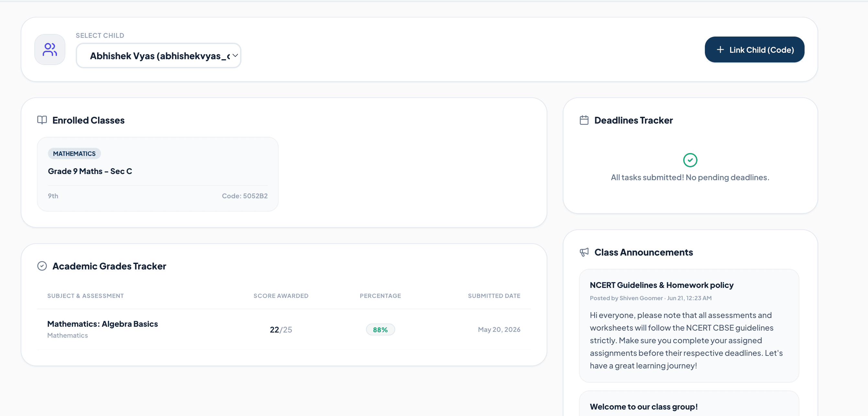Click the Submitted Date column header
This screenshot has width=868, height=416.
tap(494, 296)
